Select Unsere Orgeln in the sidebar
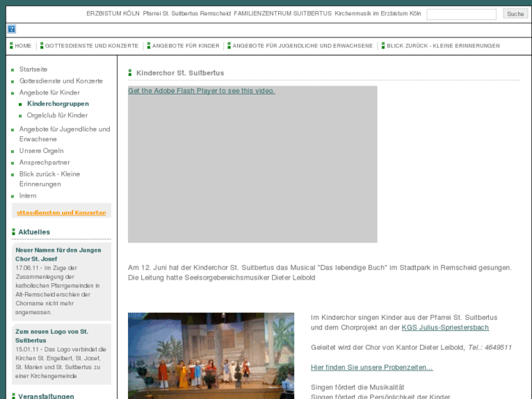Image resolution: width=532 pixels, height=399 pixels. pyautogui.click(x=42, y=151)
